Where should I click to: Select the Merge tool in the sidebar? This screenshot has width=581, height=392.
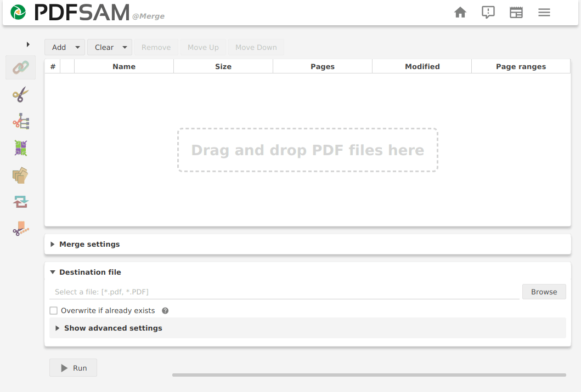tap(20, 67)
